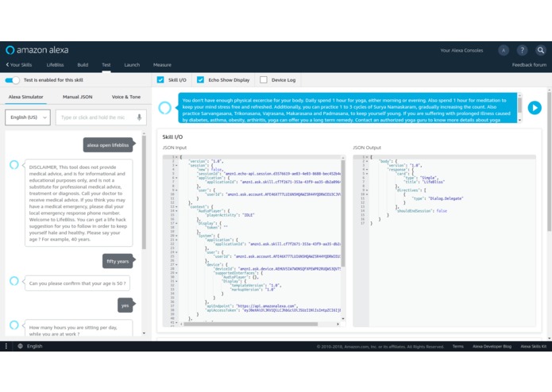Open the help question mark icon

pos(522,50)
